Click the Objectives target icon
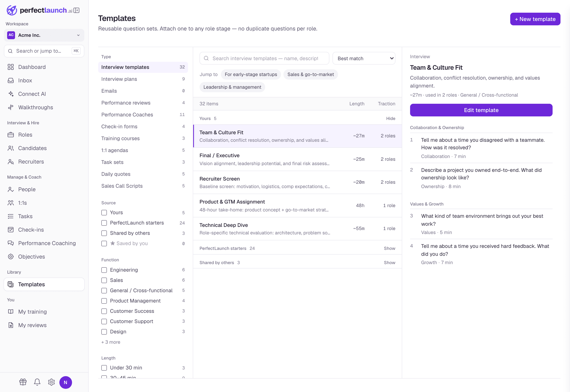This screenshot has width=570, height=392. [x=10, y=257]
